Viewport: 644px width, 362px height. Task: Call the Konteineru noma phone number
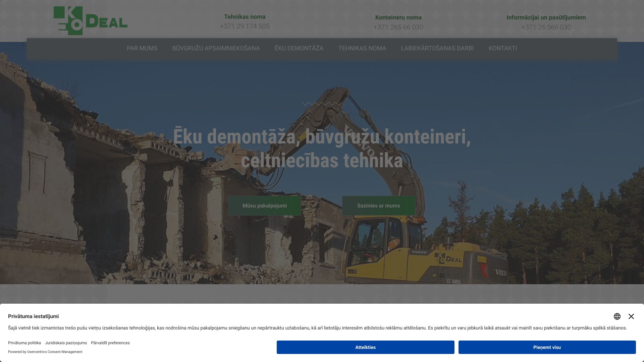point(398,27)
